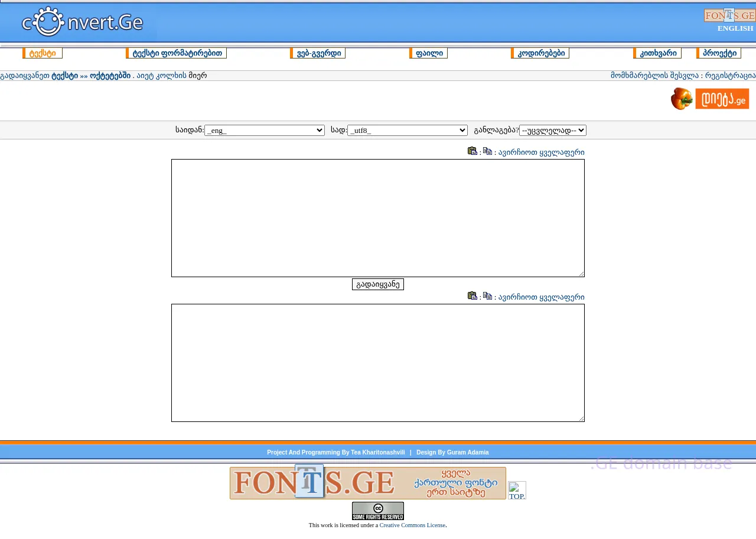Switch to the კოდირებები tab

click(541, 53)
